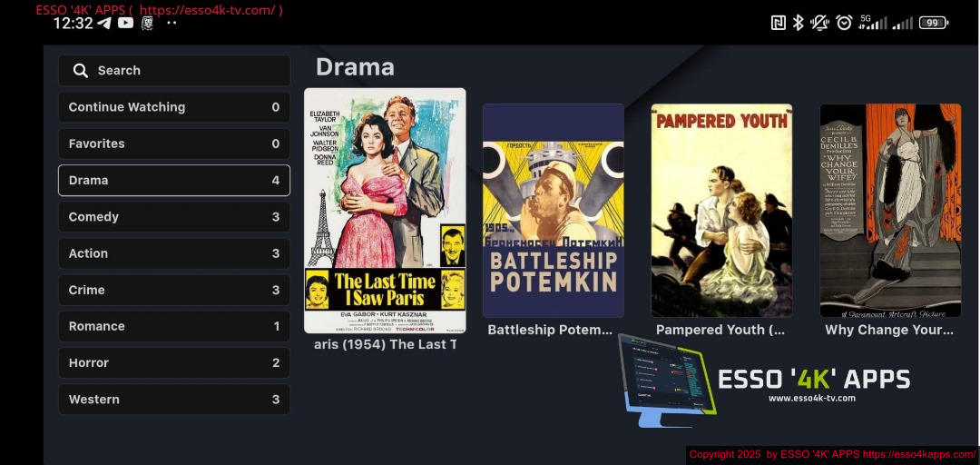This screenshot has width=980, height=465.
Task: Select the Romance category
Action: [x=174, y=326]
